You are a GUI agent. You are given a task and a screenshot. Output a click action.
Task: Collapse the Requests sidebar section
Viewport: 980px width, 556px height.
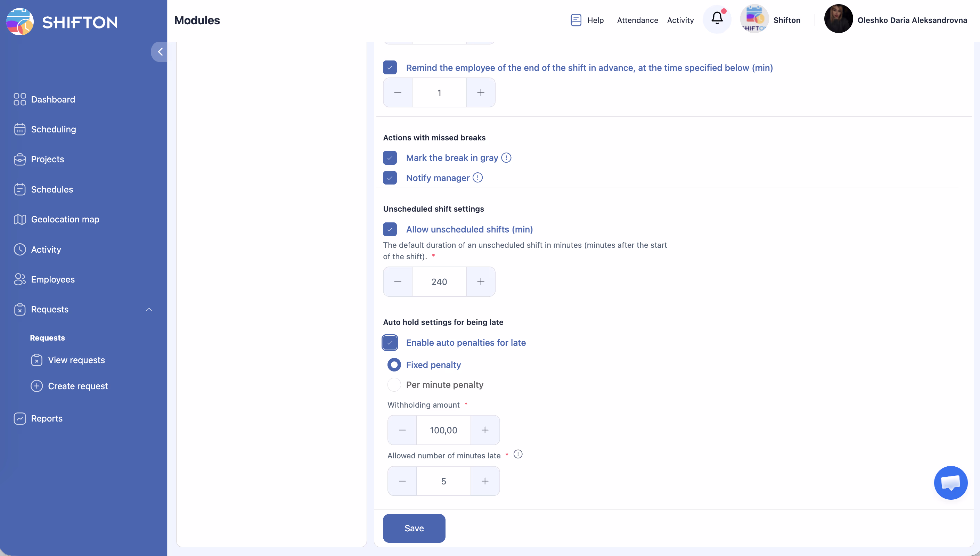click(x=149, y=309)
